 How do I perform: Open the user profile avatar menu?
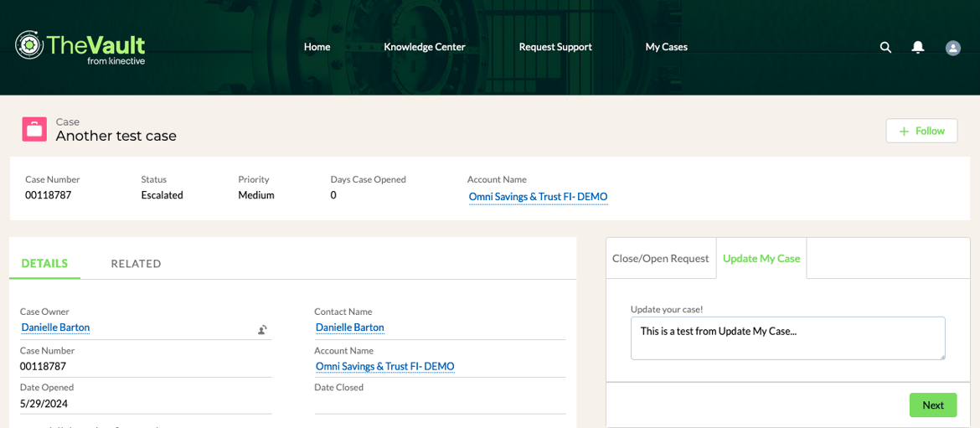click(953, 48)
